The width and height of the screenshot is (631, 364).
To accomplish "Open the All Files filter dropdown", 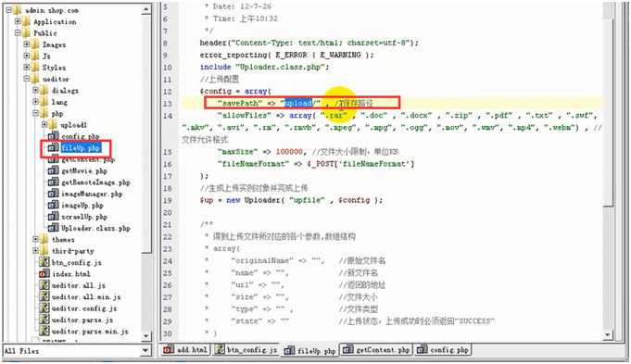I will click(145, 351).
